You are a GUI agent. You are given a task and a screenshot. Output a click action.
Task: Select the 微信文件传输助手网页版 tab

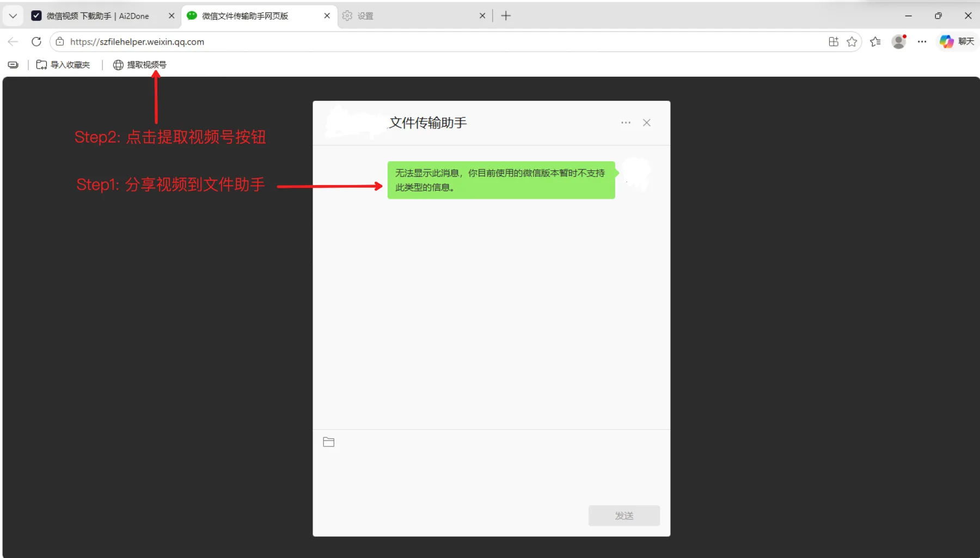click(245, 16)
